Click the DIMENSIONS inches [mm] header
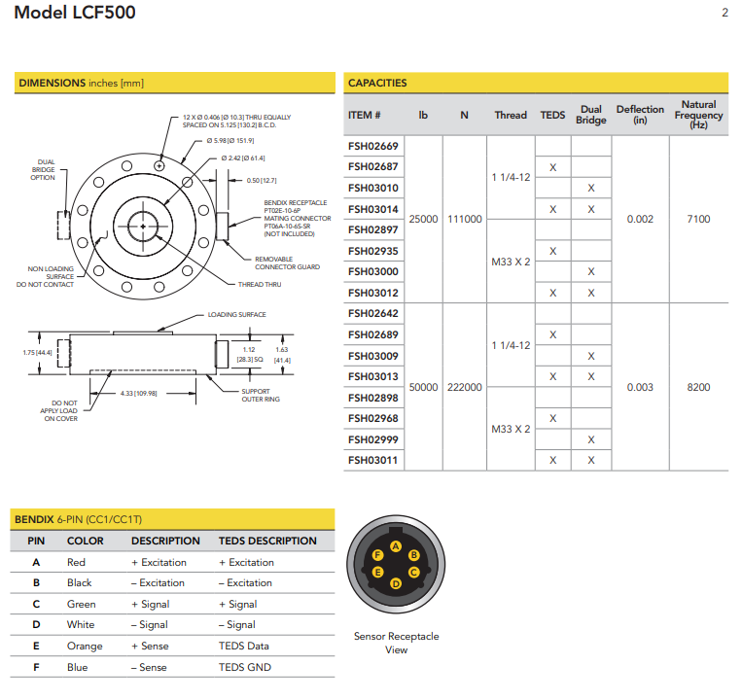Viewport: 743px width, 700px height. (x=82, y=83)
